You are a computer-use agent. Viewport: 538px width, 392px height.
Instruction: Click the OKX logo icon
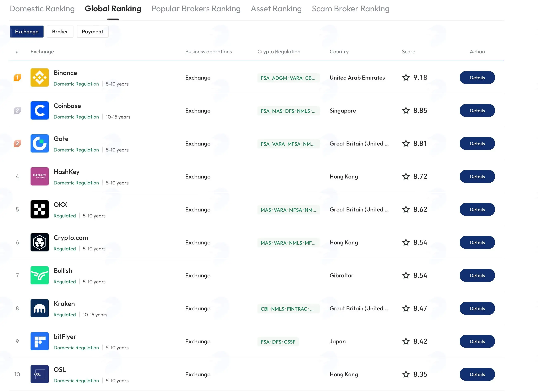click(x=39, y=210)
